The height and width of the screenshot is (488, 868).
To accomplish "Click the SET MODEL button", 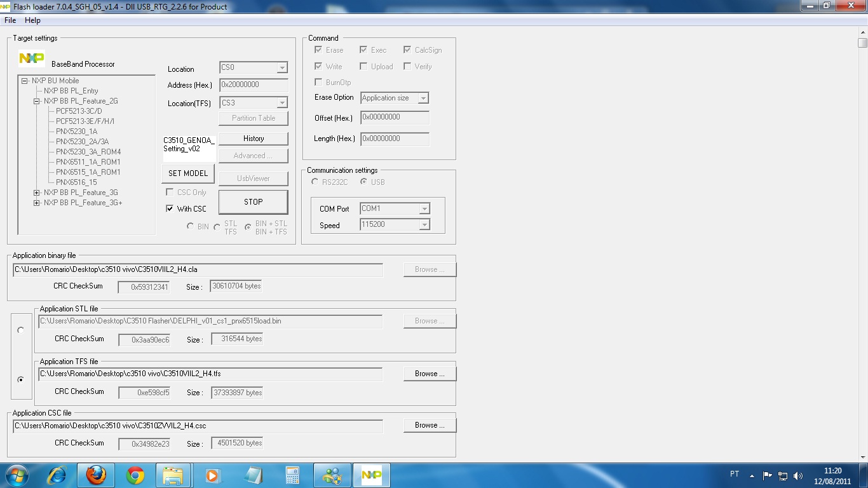I will click(x=188, y=173).
